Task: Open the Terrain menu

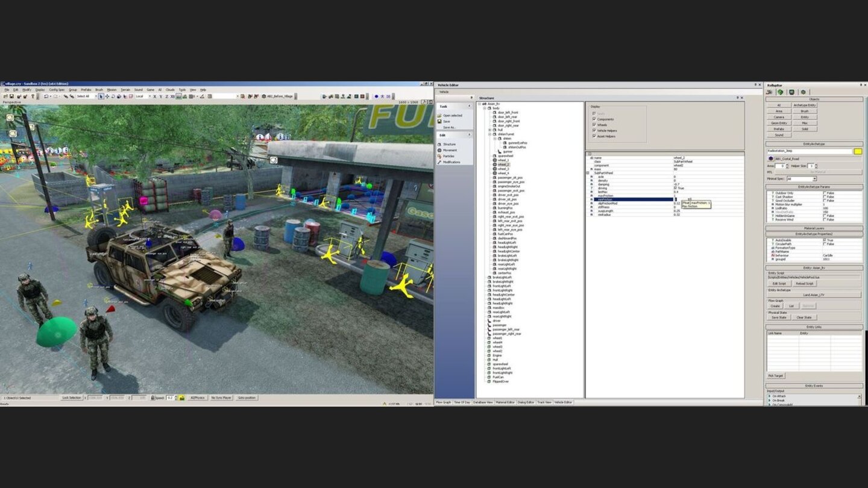Action: point(125,90)
